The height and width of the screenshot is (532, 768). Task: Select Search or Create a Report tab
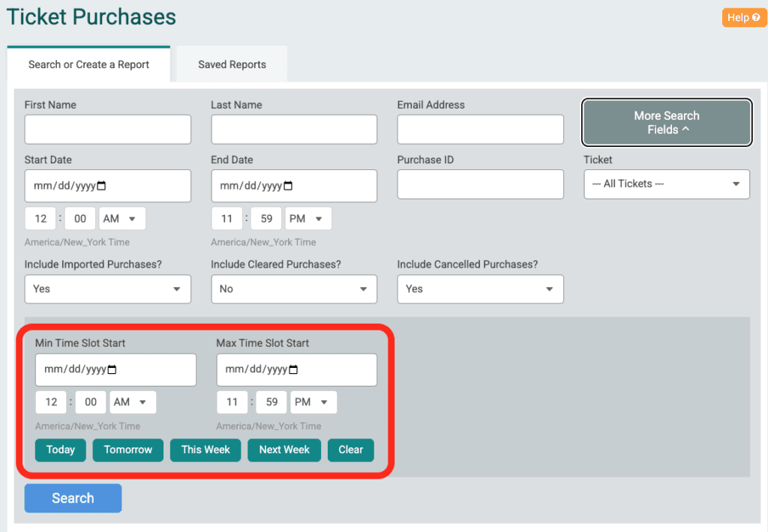click(x=88, y=64)
